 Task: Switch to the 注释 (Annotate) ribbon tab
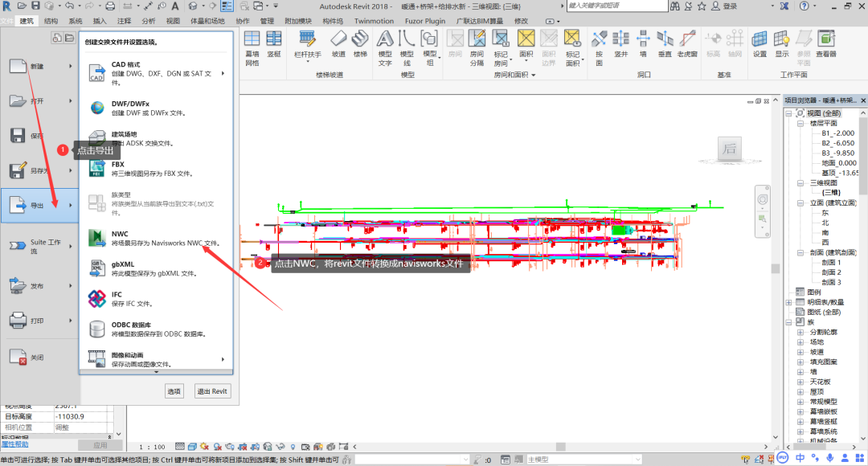point(124,21)
